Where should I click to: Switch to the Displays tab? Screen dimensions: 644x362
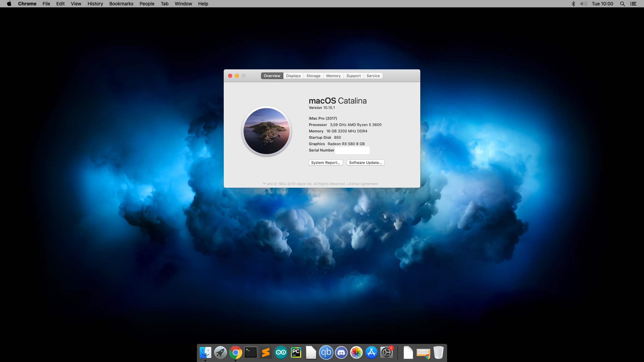tap(293, 76)
